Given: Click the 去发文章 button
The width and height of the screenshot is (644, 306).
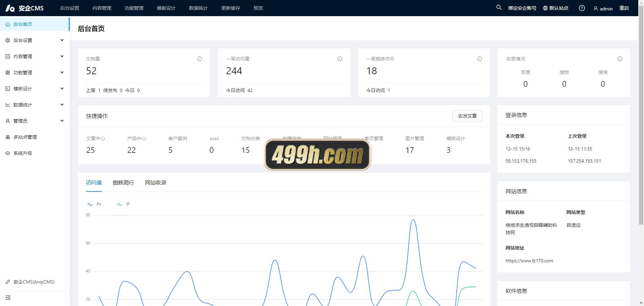Looking at the screenshot, I should pyautogui.click(x=467, y=116).
